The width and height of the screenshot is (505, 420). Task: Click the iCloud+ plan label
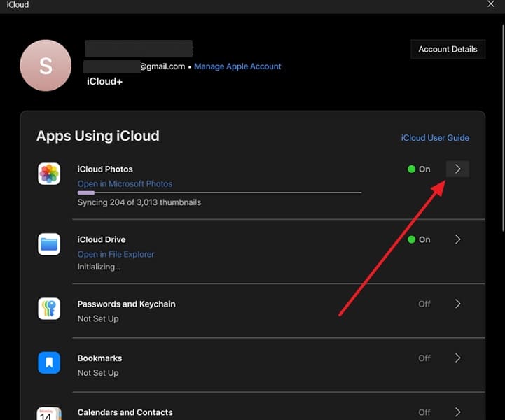[x=104, y=81]
